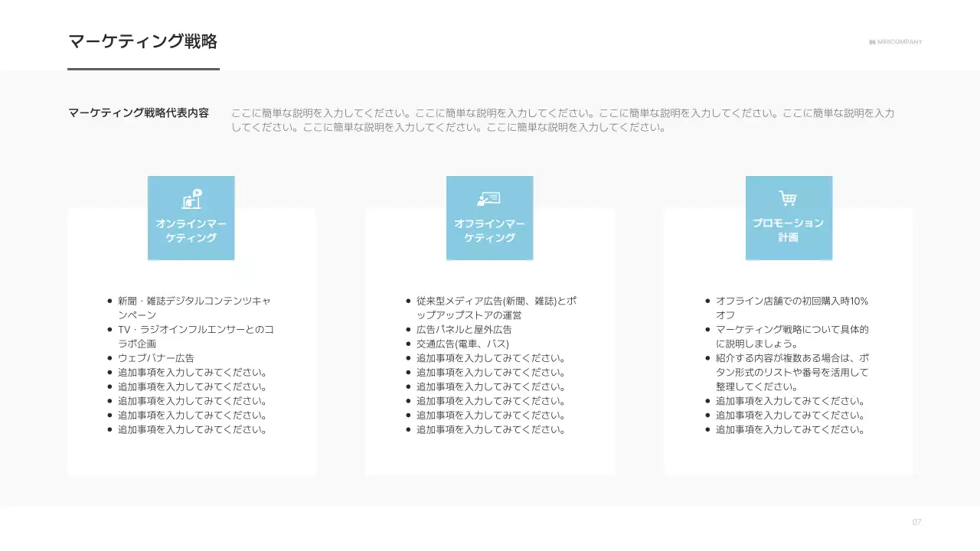Open the プロモーション計画 blue header tile
Image resolution: width=980 pixels, height=551 pixels.
click(789, 218)
